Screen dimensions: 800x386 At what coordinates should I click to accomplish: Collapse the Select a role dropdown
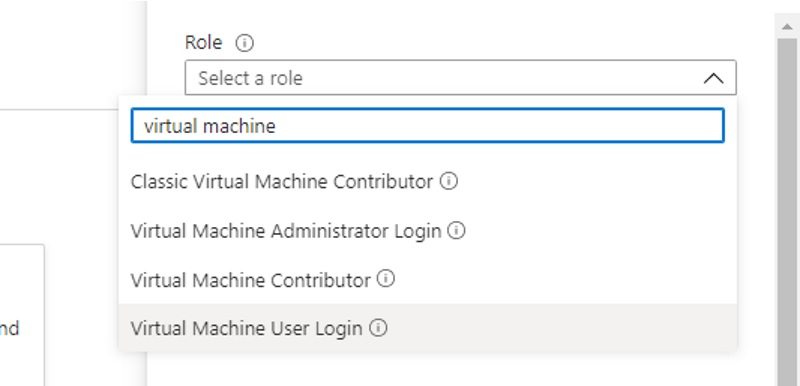(460, 78)
